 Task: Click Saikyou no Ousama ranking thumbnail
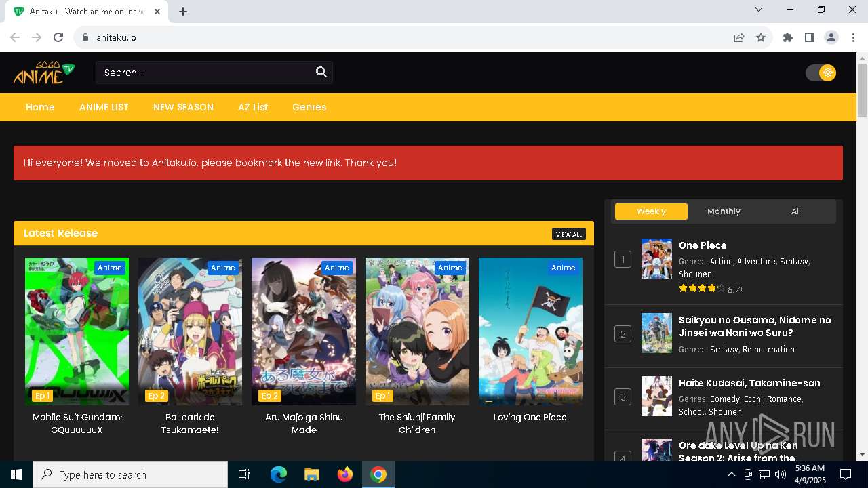coord(656,333)
